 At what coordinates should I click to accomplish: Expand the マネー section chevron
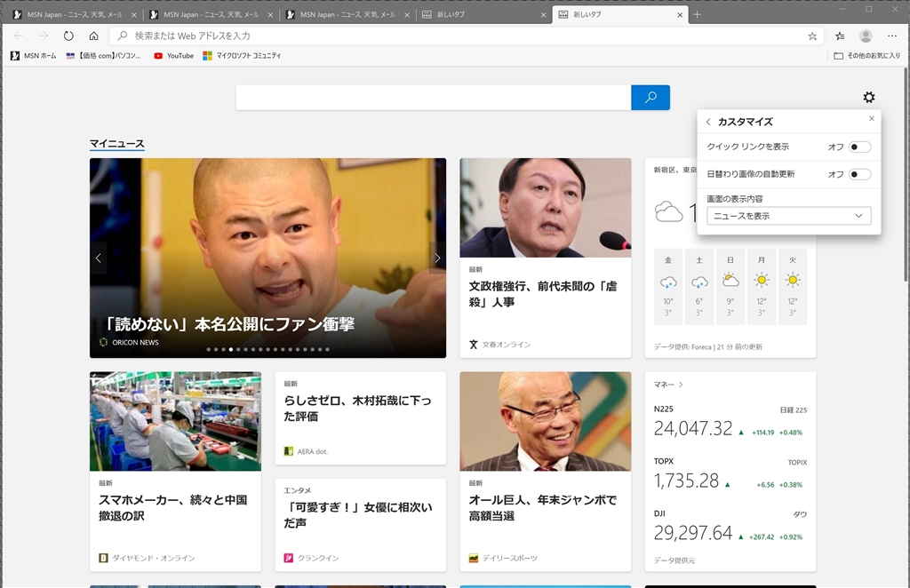tap(681, 385)
